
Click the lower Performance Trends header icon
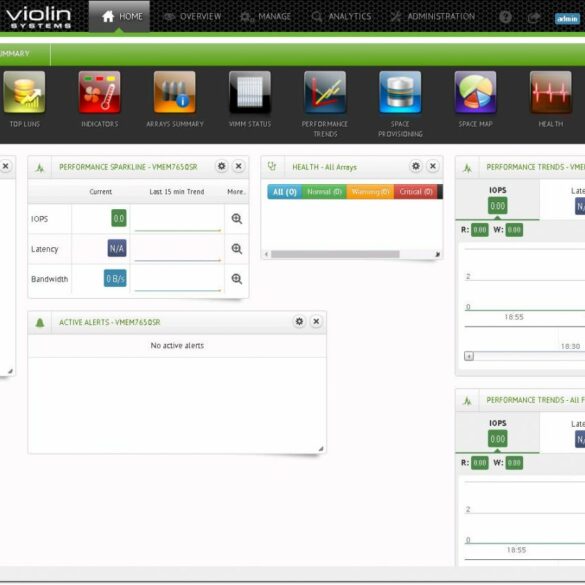click(x=467, y=401)
